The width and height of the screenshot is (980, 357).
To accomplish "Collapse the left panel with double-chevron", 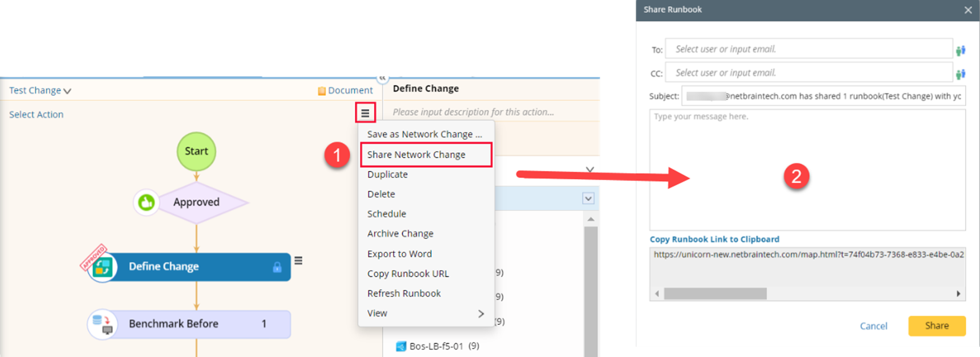I will click(382, 78).
